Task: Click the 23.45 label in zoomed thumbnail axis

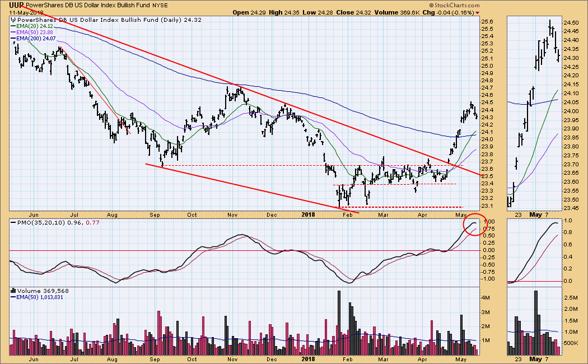Action: coord(571,208)
